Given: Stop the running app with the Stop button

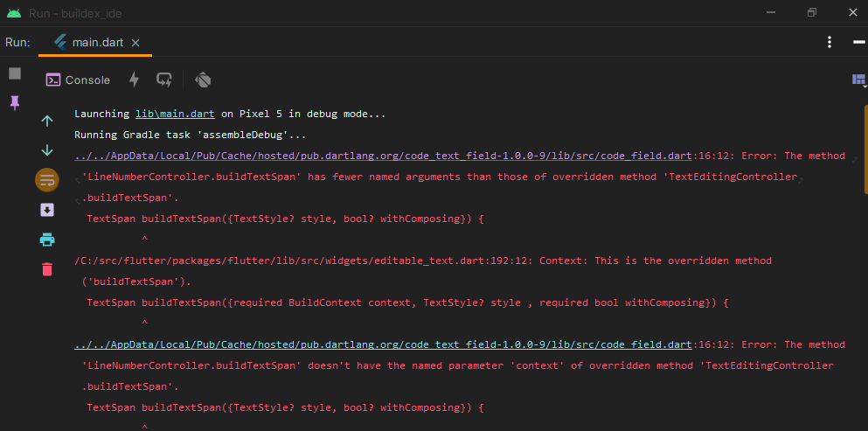Looking at the screenshot, I should pos(15,73).
